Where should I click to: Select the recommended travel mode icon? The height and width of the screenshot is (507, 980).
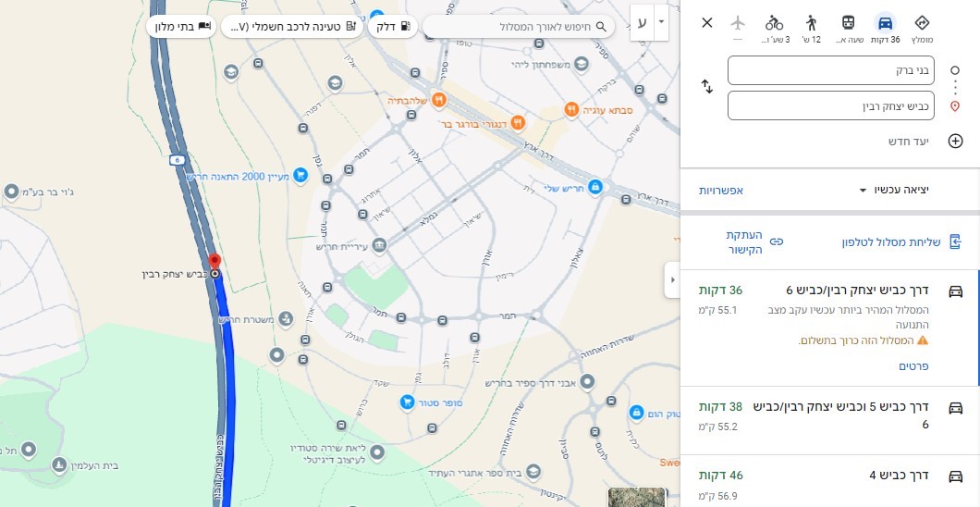point(922,23)
